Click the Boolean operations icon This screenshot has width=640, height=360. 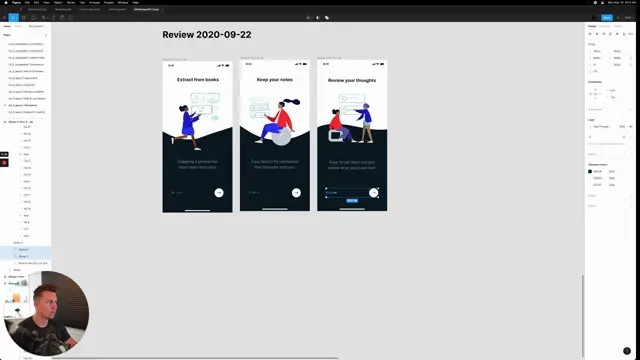click(327, 18)
